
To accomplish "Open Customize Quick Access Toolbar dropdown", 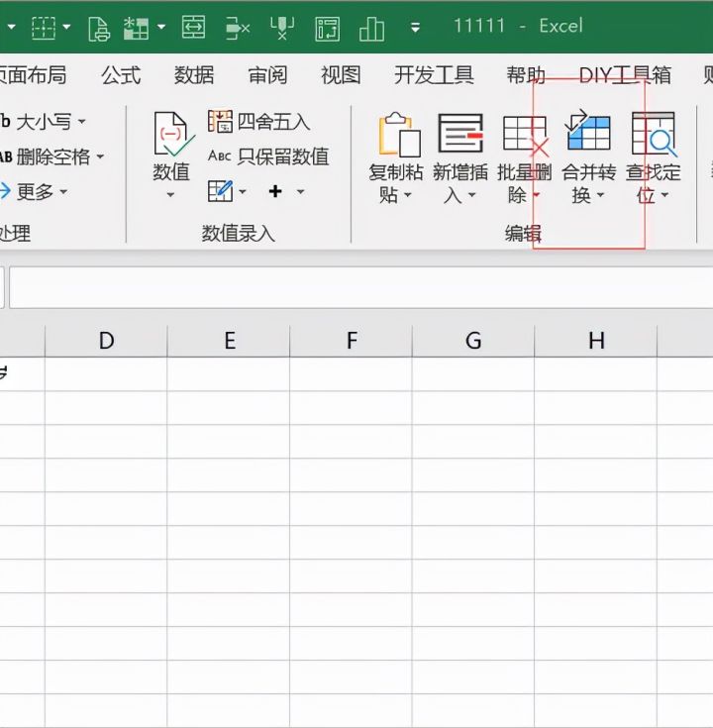I will click(x=416, y=28).
